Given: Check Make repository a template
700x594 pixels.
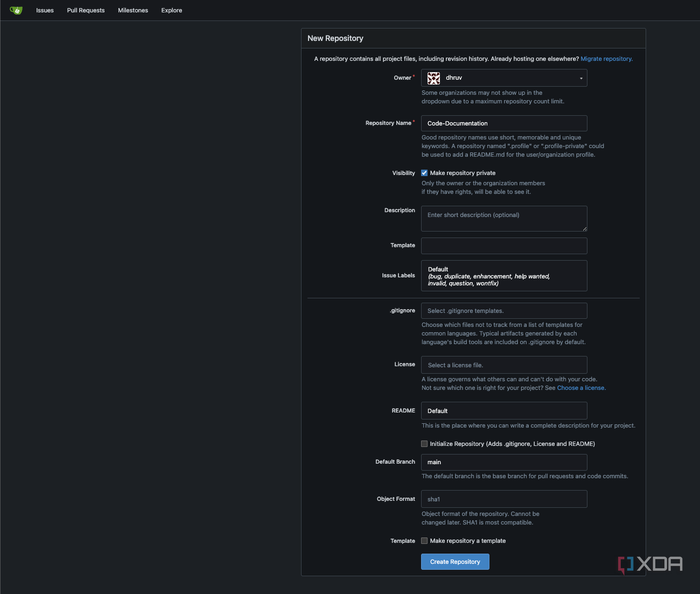Looking at the screenshot, I should 424,541.
